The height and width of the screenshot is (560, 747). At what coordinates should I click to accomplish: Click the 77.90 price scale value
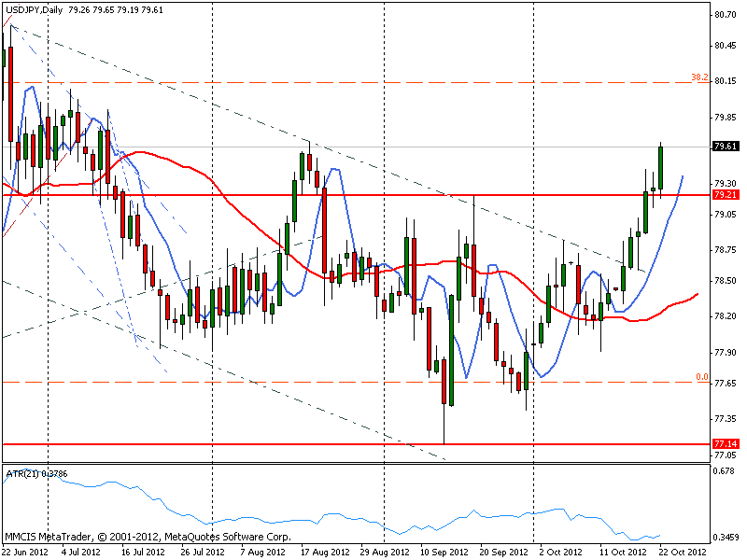click(x=726, y=353)
